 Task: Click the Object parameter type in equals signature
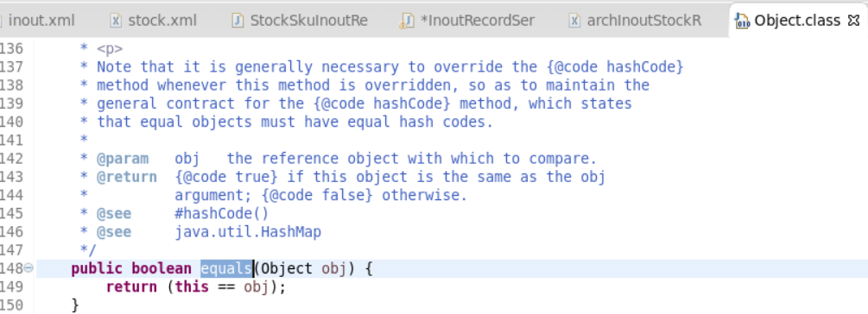tap(287, 268)
